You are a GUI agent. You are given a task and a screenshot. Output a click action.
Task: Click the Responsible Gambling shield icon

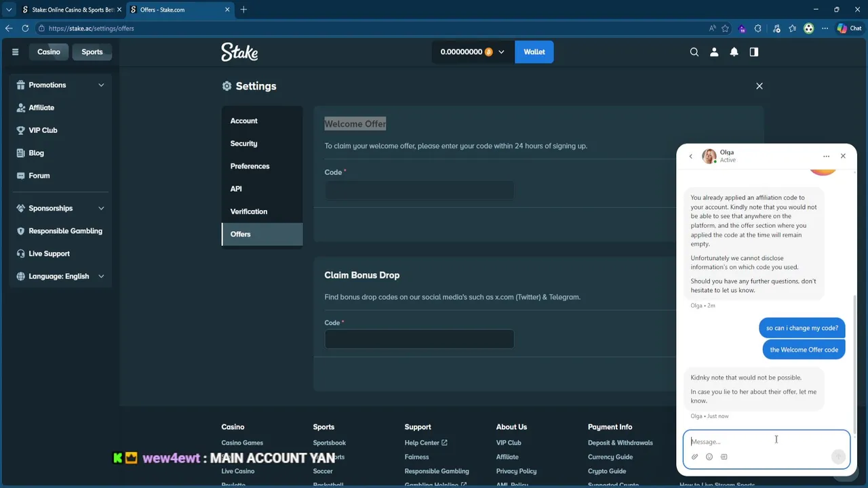21,231
